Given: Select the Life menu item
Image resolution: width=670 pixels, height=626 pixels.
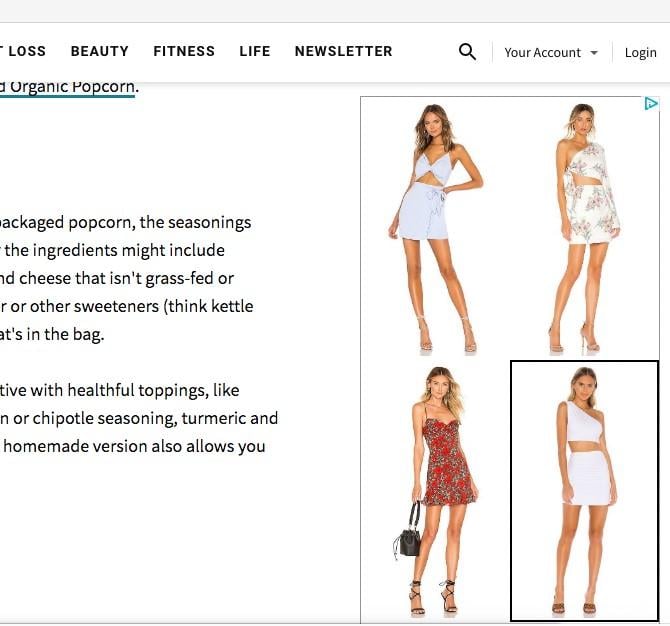Looking at the screenshot, I should [x=255, y=51].
